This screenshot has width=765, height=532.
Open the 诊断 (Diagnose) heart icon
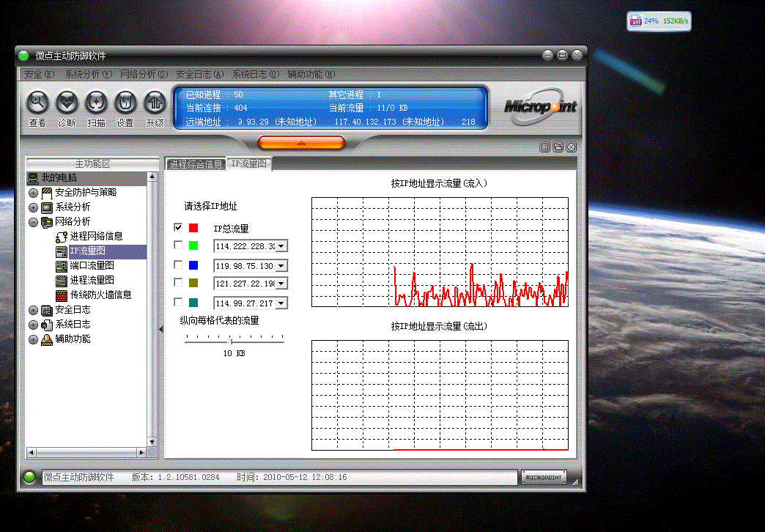click(x=67, y=102)
